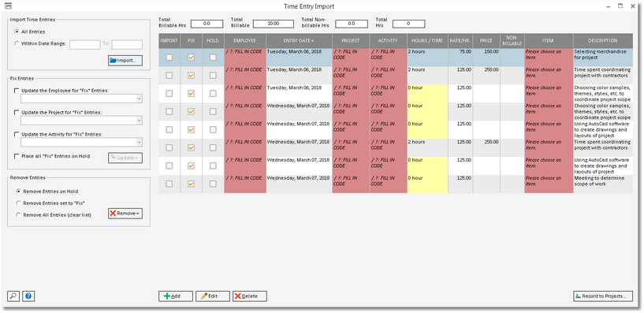Click the Total Billable amount field
Viewport: 644px width, 313px height.
273,24
